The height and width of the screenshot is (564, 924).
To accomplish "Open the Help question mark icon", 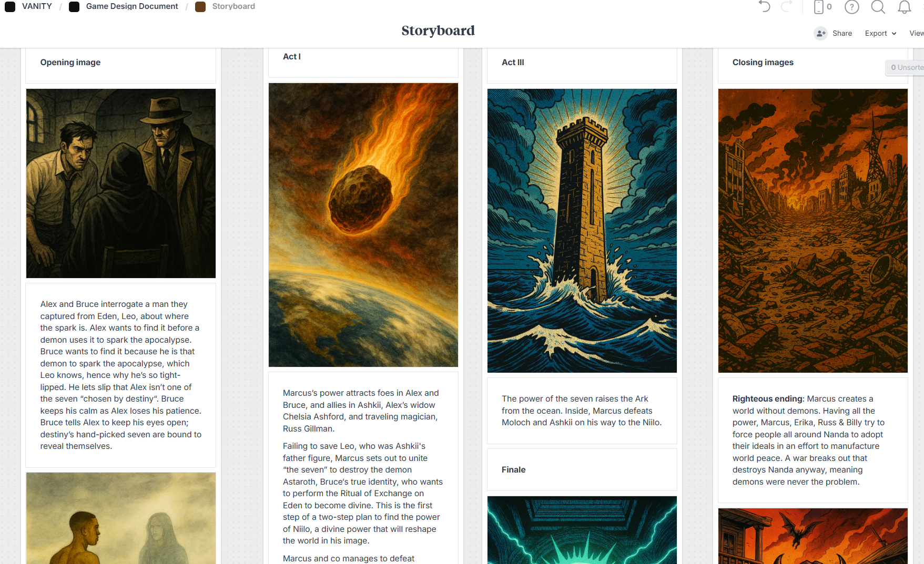I will [x=851, y=7].
